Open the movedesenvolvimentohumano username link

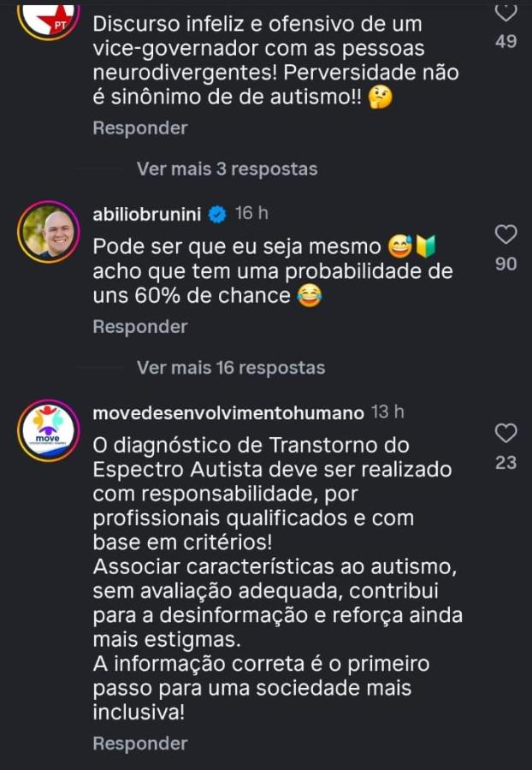click(x=228, y=412)
